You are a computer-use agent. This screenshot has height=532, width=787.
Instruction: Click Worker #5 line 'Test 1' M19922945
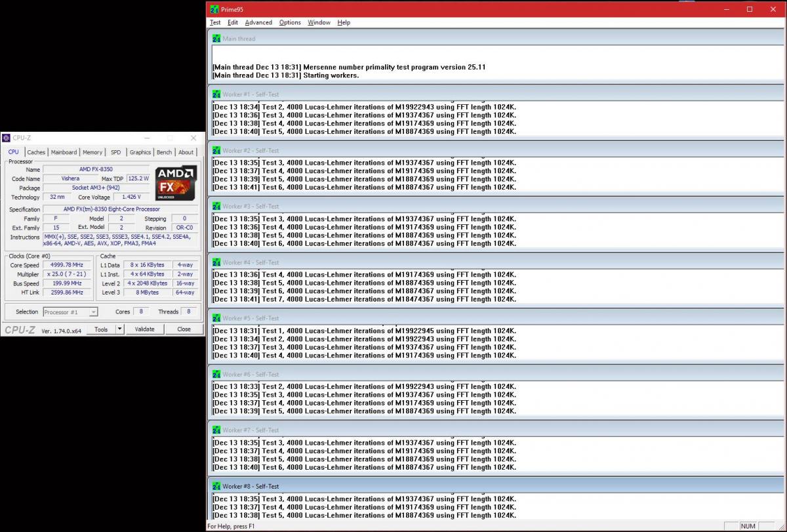[364, 331]
